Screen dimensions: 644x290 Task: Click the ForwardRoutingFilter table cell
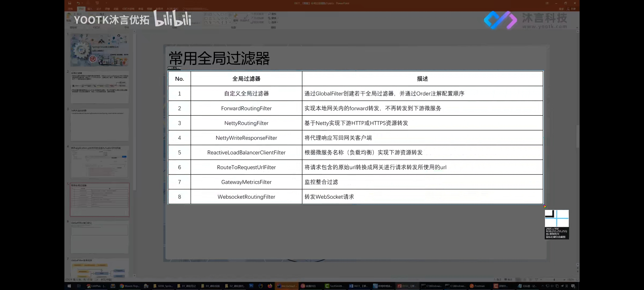[x=246, y=108]
